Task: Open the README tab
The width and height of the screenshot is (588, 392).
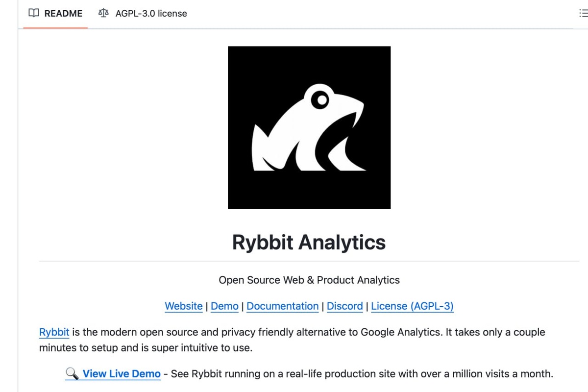Action: click(x=55, y=14)
